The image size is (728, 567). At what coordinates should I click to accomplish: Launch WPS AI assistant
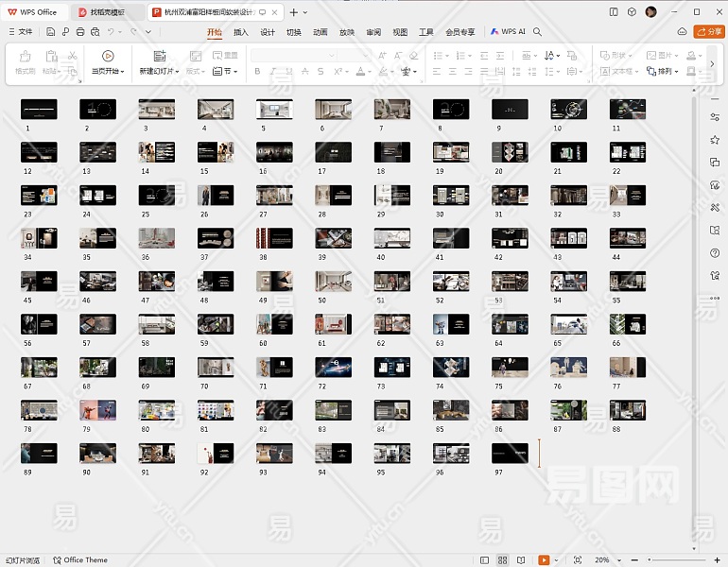(x=509, y=32)
